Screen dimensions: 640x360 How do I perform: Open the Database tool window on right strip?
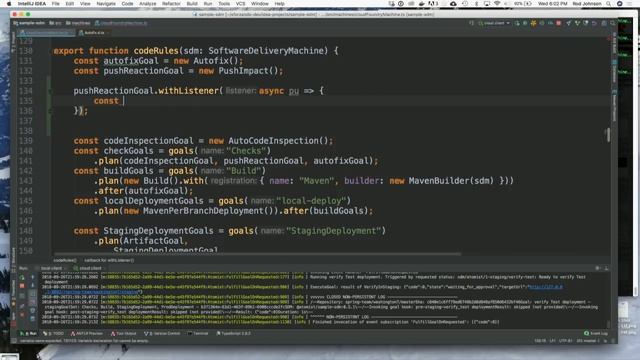pos(614,71)
